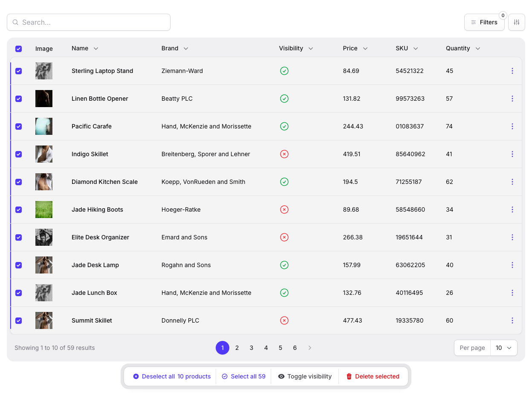This screenshot has width=532, height=393.
Task: Click hidden cross icon for Elite Desk Organizer
Action: [x=284, y=237]
